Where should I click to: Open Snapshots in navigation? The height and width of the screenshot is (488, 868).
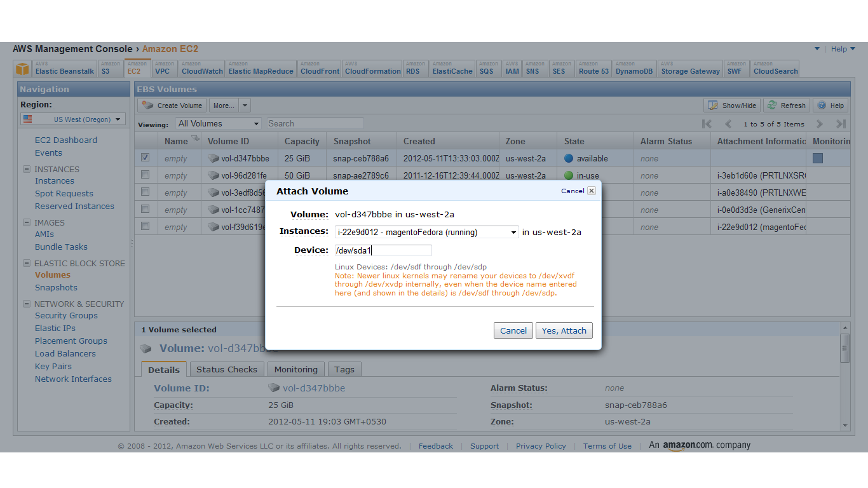click(56, 288)
